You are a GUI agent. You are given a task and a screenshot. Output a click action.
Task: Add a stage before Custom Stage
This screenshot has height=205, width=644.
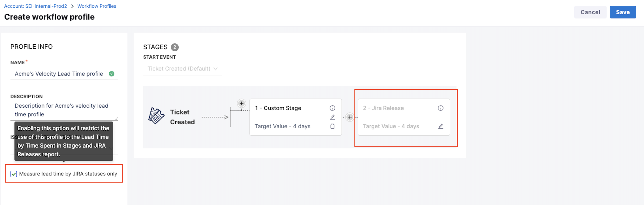[x=241, y=103]
